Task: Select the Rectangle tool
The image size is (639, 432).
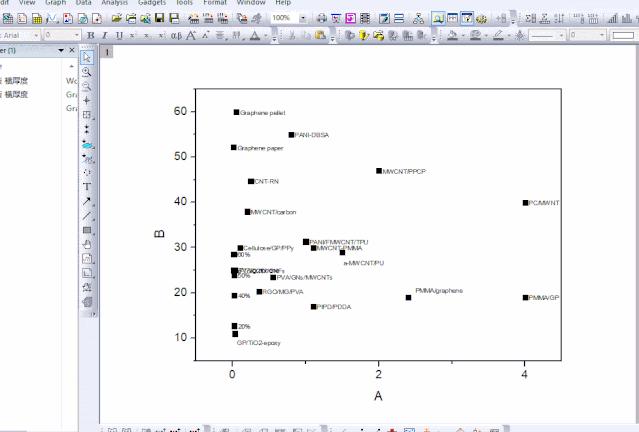Action: tap(87, 230)
